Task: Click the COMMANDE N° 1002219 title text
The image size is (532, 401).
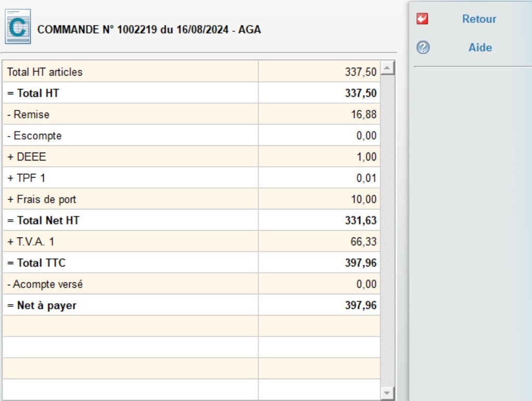Action: (151, 30)
